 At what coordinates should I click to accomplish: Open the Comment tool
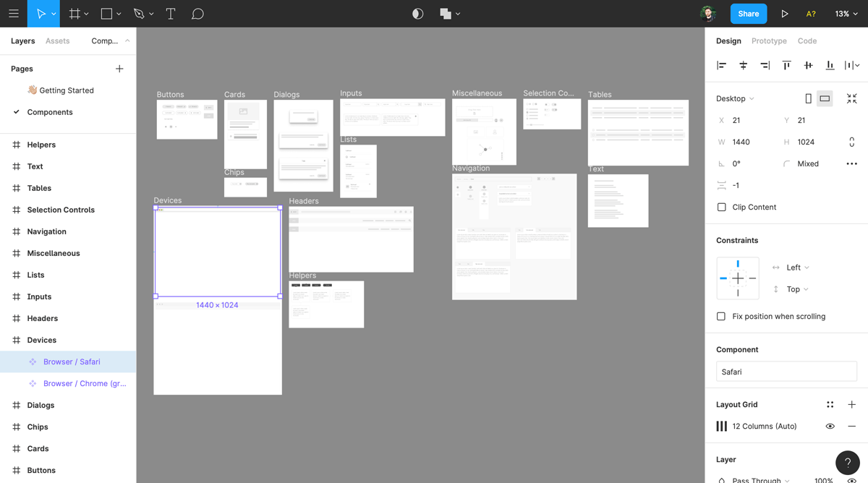point(197,13)
